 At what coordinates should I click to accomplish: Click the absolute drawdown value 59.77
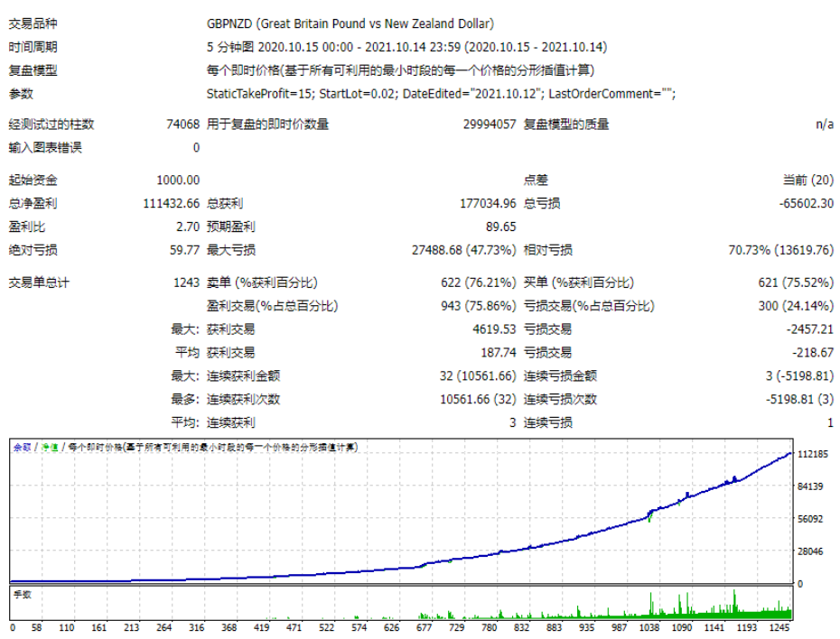point(185,250)
